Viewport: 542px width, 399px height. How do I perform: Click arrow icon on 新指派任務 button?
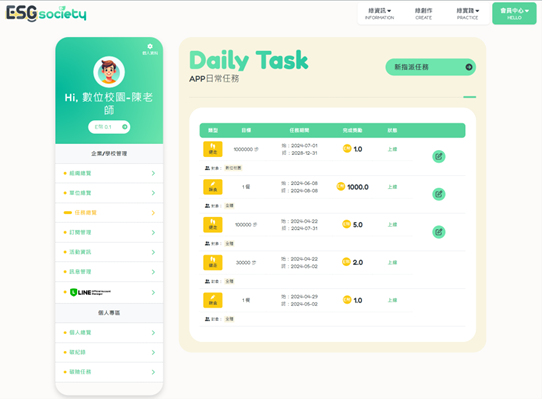pos(469,67)
